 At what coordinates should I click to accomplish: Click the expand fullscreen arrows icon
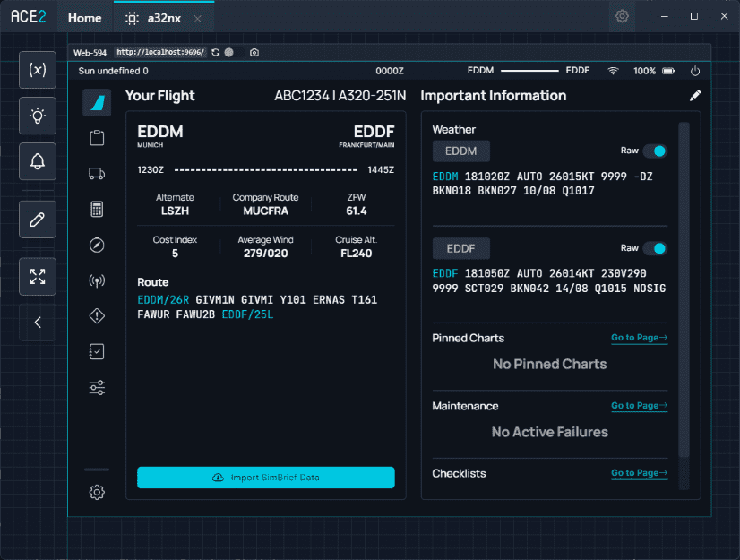click(x=38, y=277)
